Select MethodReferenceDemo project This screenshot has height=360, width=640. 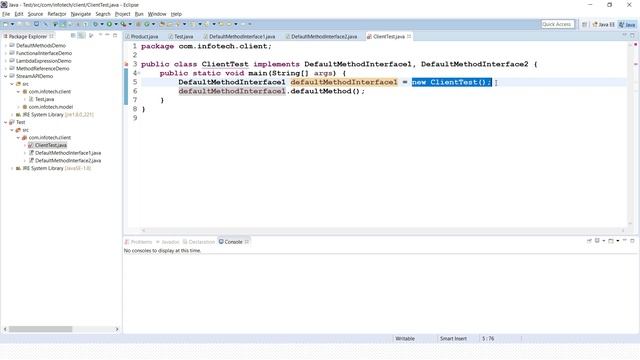[x=42, y=69]
